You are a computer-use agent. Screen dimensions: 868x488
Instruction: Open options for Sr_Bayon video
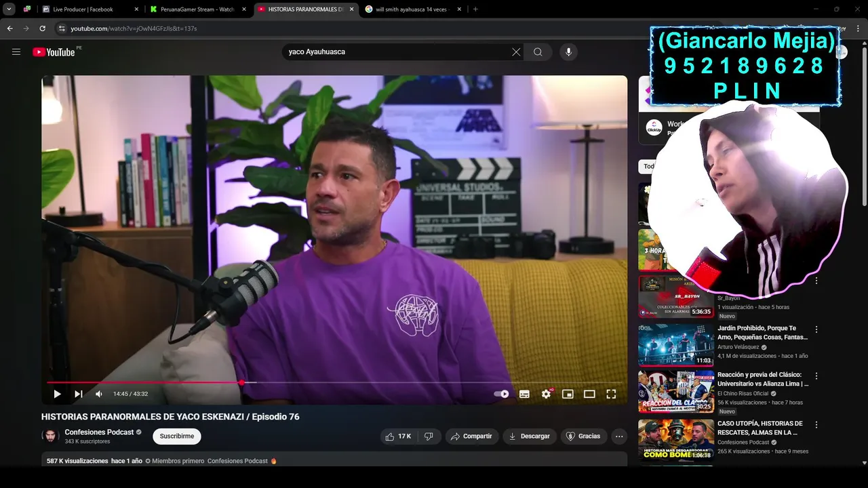point(816,281)
